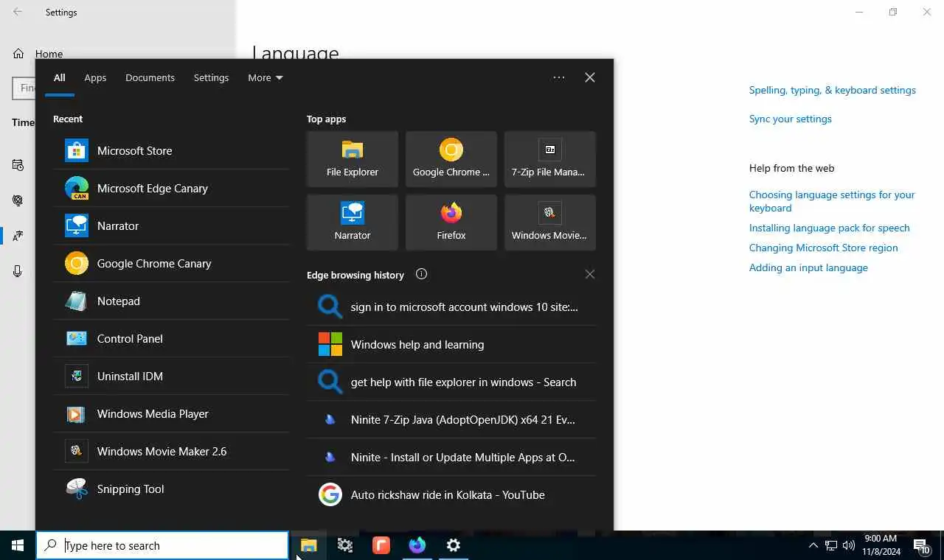Viewport: 944px width, 560px height.
Task: Expand the More filter dropdown
Action: point(265,77)
